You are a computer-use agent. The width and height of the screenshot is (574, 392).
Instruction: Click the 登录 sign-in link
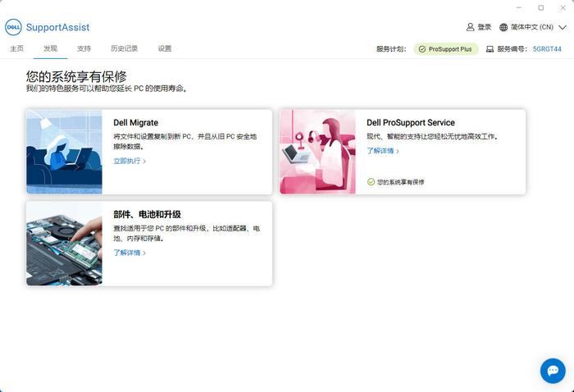click(x=485, y=27)
